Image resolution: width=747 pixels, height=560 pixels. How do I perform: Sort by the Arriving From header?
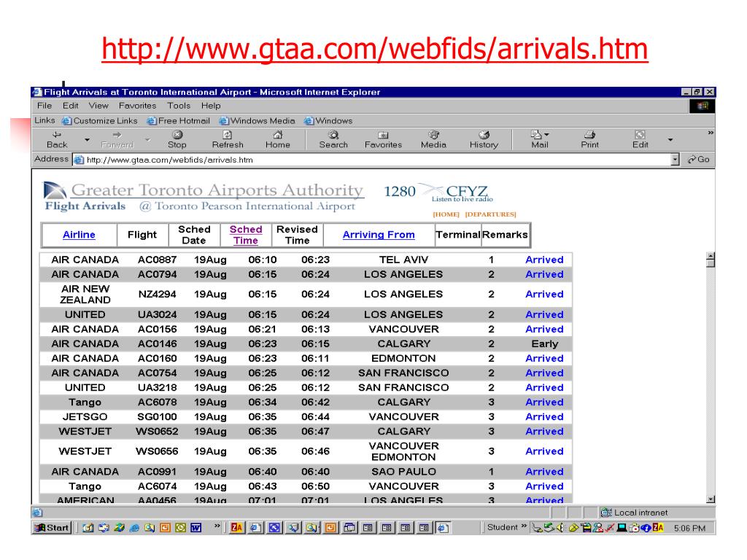coord(379,235)
